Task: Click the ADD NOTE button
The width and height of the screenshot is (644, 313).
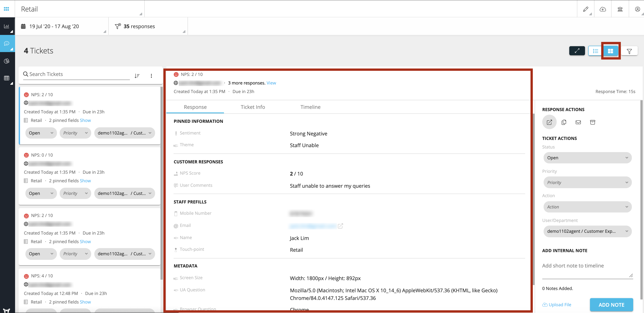Action: tap(611, 305)
